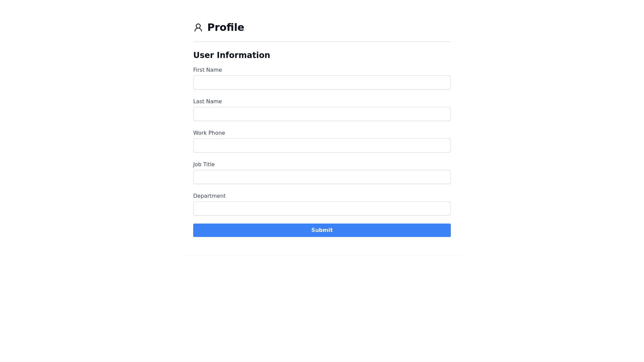This screenshot has height=362, width=644.
Task: Click the text box under Work Phone
Action: pos(322,145)
